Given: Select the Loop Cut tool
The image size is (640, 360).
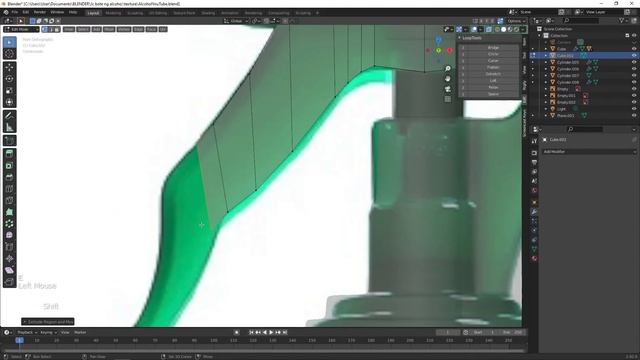Looking at the screenshot, I should 9,189.
